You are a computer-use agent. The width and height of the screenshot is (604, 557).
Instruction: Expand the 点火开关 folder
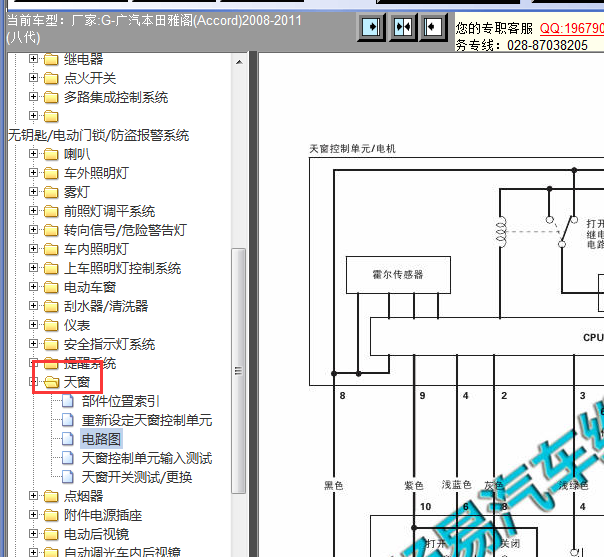(34, 78)
